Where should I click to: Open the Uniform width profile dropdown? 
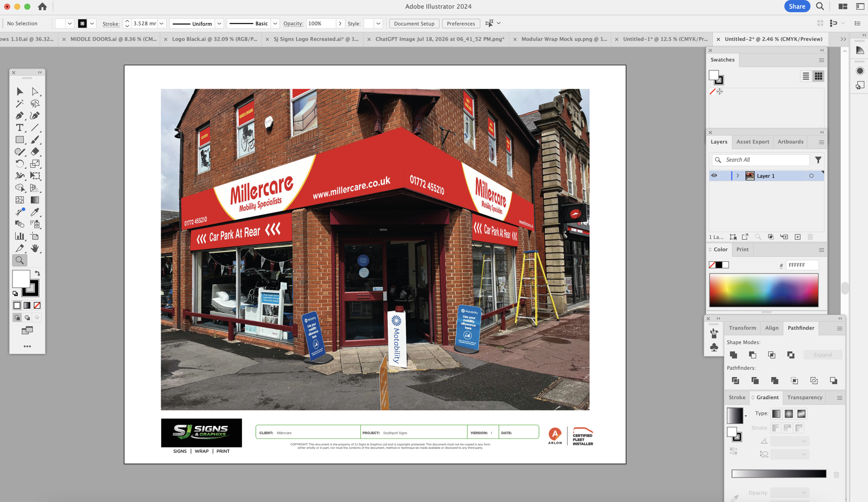(x=219, y=23)
